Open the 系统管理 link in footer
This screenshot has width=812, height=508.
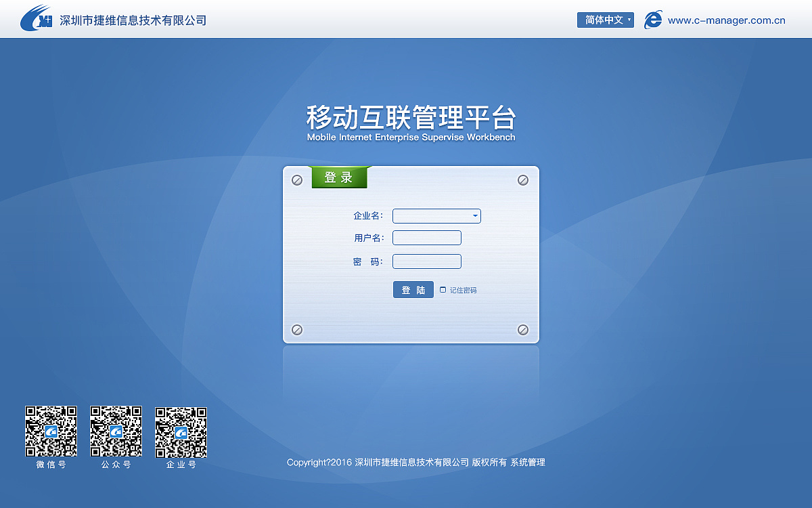(528, 463)
